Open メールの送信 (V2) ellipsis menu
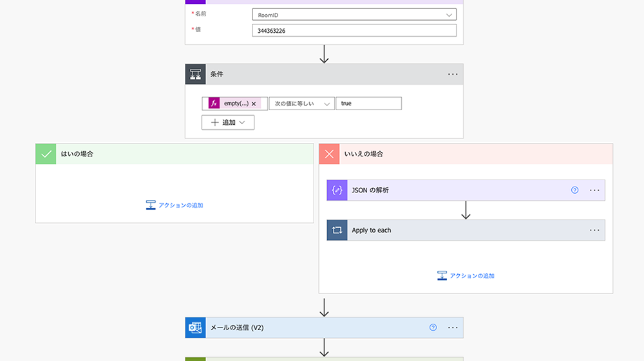Image resolution: width=644 pixels, height=361 pixels. coord(453,328)
